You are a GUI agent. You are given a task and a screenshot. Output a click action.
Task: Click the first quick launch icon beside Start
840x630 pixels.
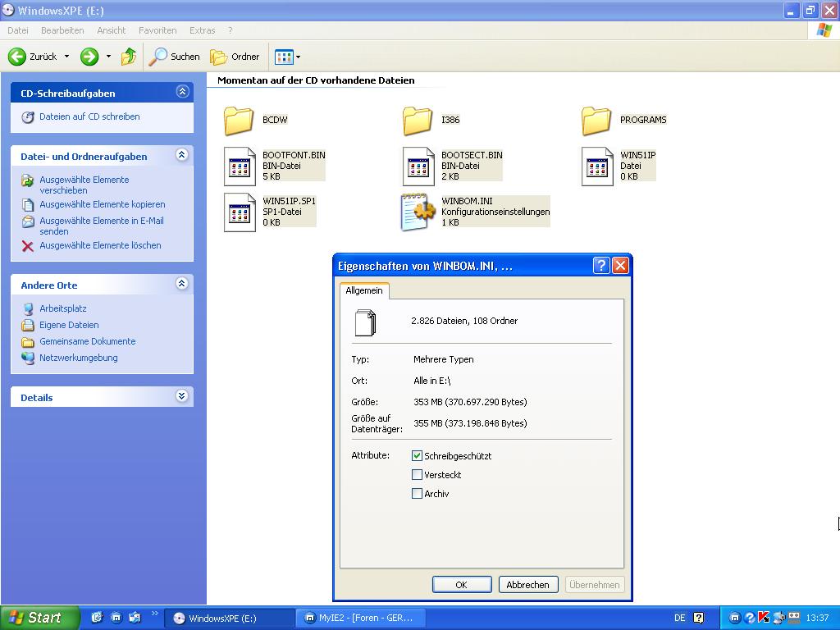pyautogui.click(x=97, y=617)
